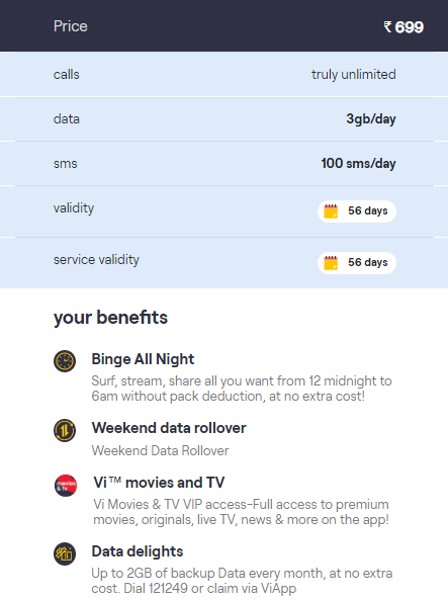Click the 3gb/day data value
Image resolution: width=448 pixels, height=600 pixels.
coord(371,119)
